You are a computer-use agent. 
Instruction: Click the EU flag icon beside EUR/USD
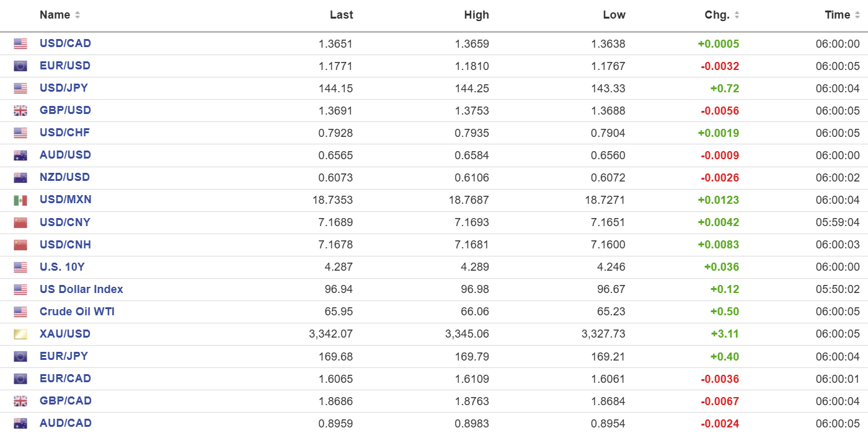tap(20, 66)
